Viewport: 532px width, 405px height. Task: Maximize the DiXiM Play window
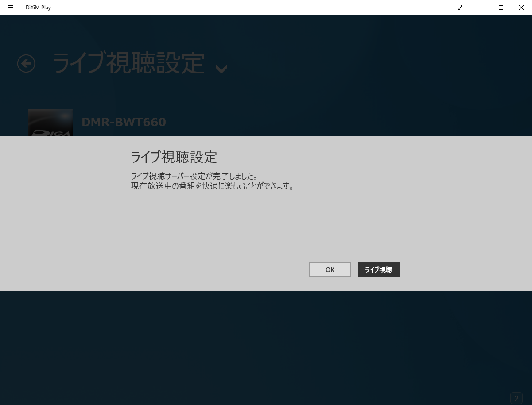click(x=501, y=8)
